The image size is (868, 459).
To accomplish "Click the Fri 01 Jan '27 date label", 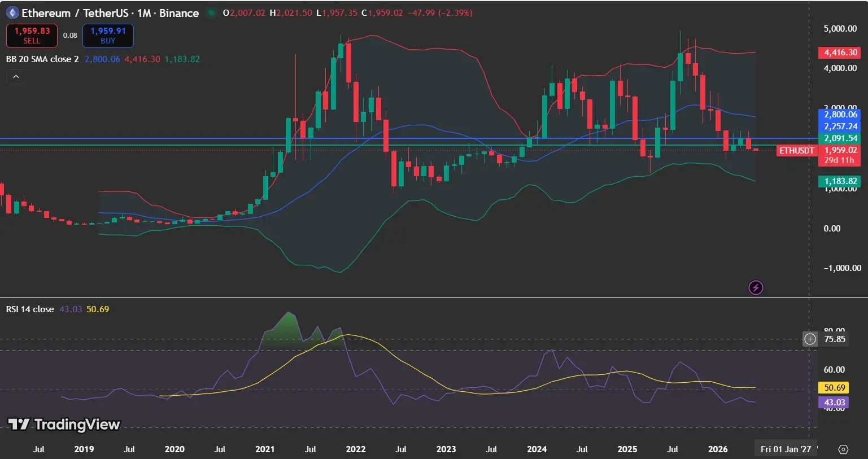I will click(x=786, y=449).
